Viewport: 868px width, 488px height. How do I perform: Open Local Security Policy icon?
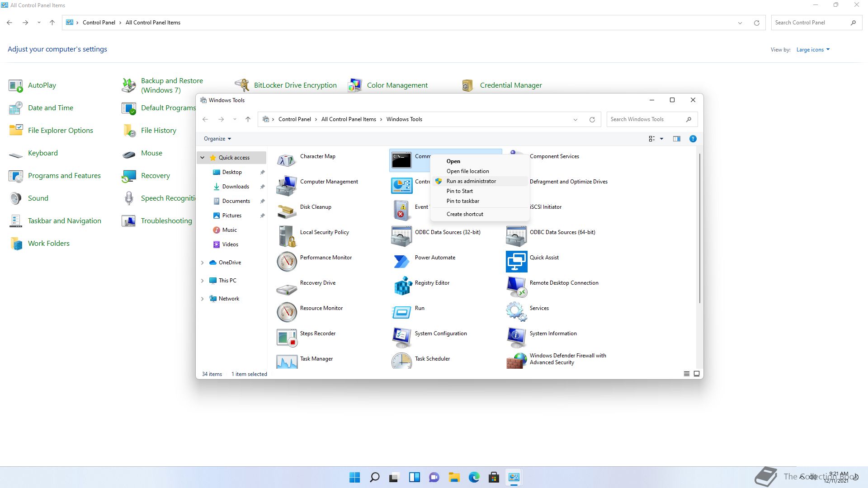pos(287,236)
